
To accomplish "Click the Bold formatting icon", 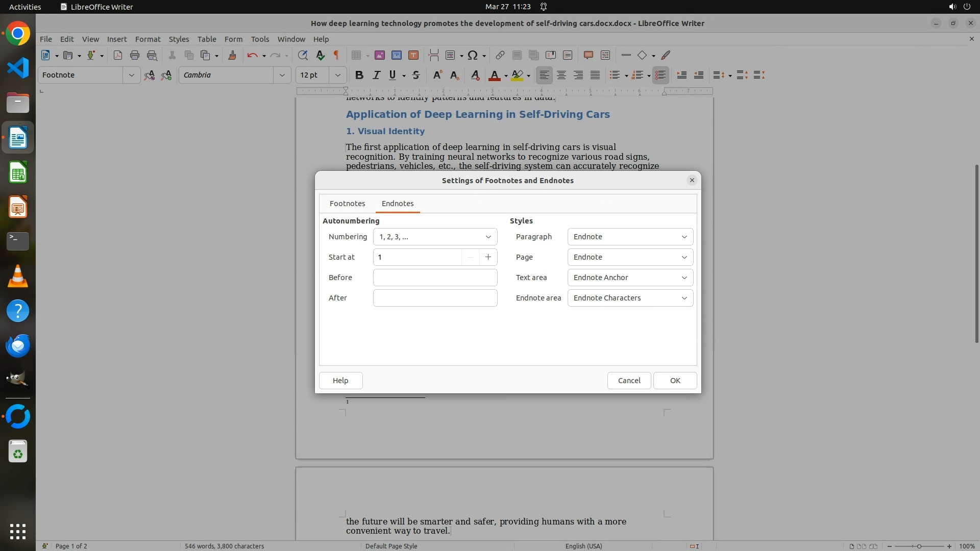I will tap(359, 75).
